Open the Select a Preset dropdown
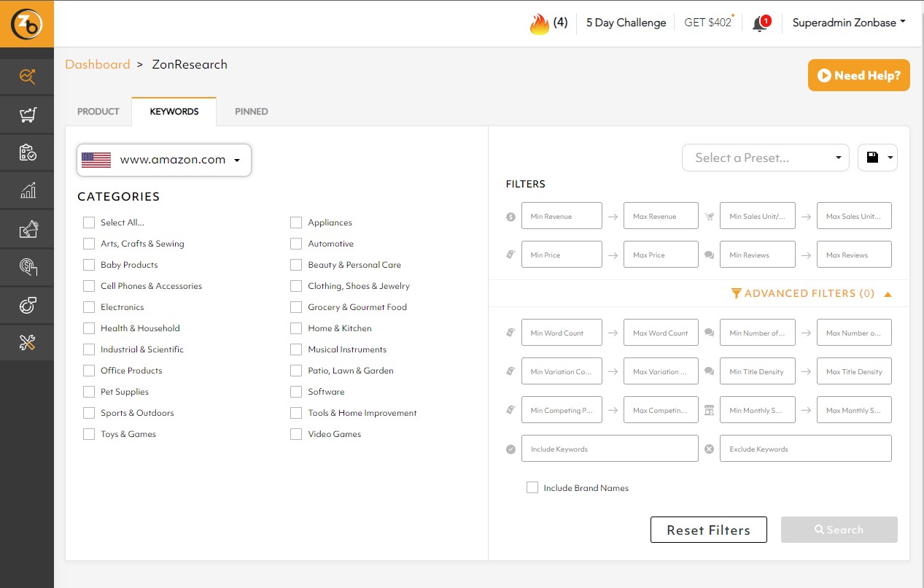 click(764, 157)
